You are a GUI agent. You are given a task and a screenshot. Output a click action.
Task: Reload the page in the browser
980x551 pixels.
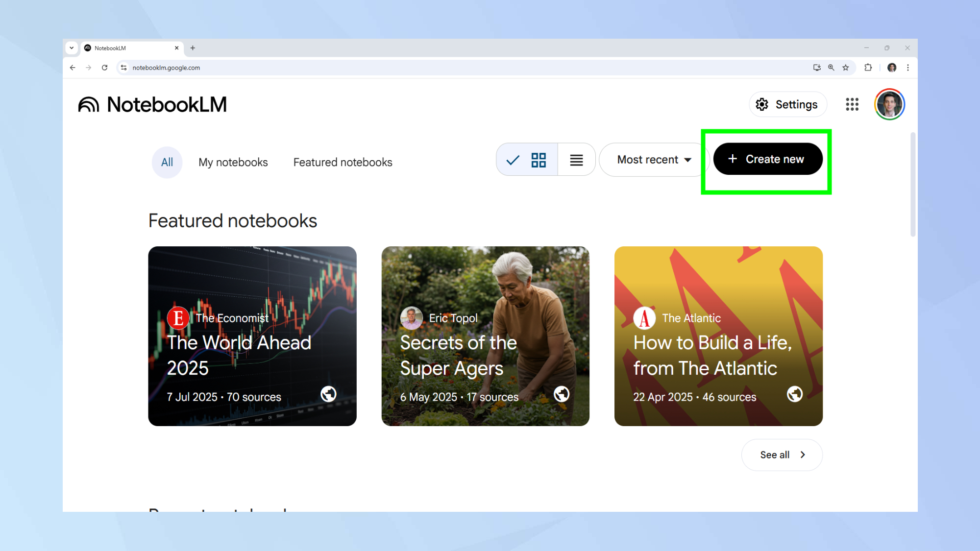[x=104, y=68]
